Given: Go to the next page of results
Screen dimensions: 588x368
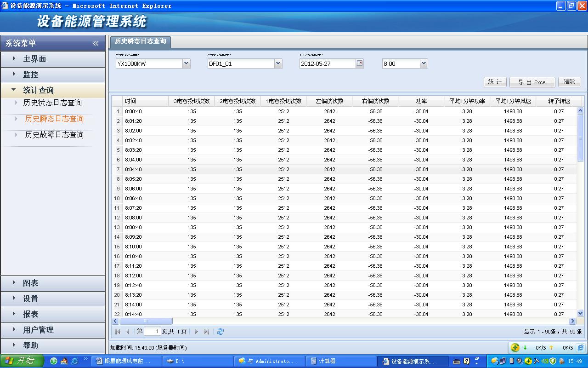Looking at the screenshot, I should tap(197, 331).
